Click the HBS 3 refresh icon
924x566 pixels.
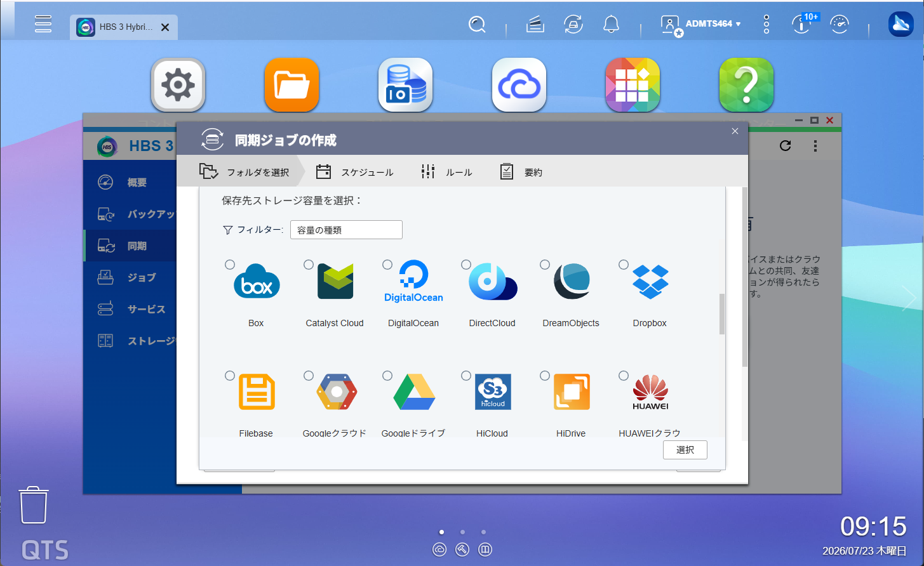[786, 146]
